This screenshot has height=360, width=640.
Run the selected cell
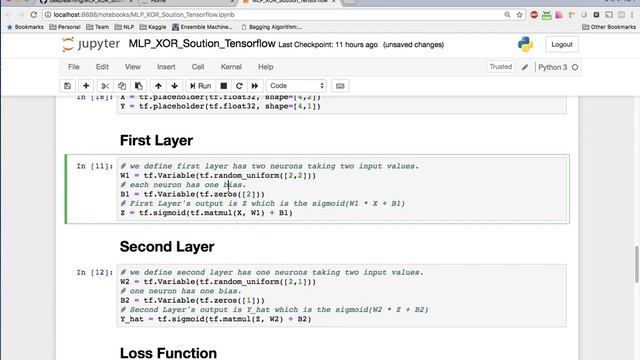[200, 86]
